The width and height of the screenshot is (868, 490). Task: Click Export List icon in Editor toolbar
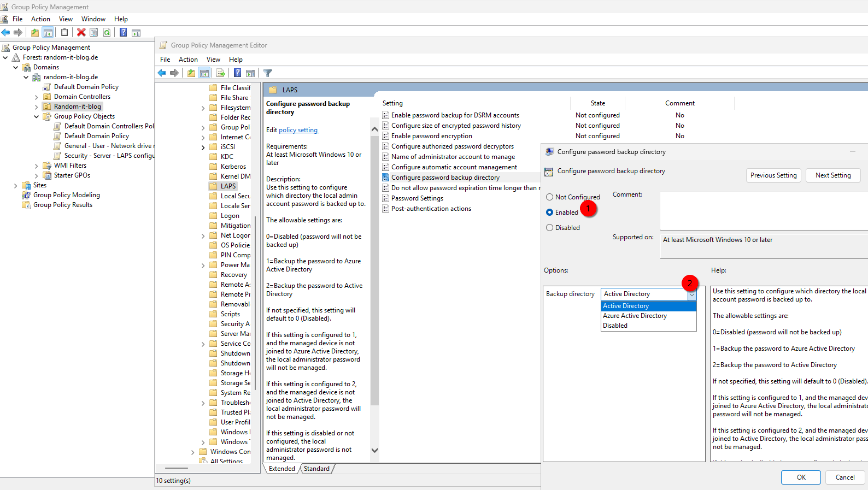pos(221,73)
